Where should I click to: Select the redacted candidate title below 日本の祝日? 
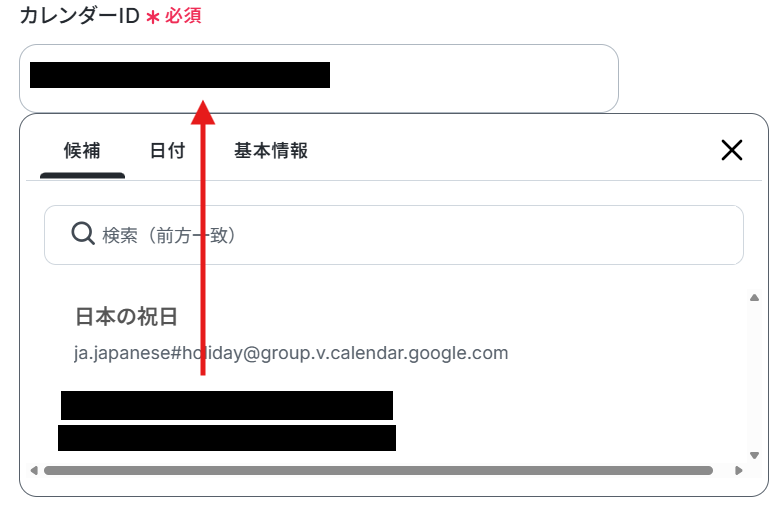227,405
